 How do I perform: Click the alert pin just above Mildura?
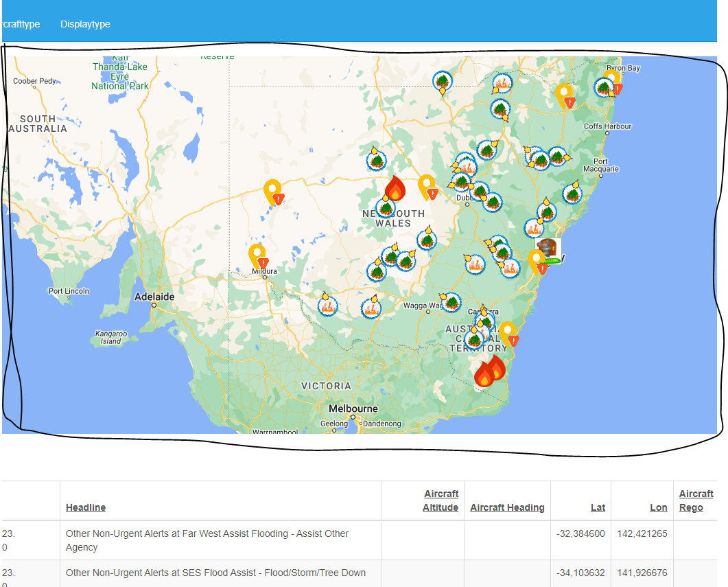[258, 257]
